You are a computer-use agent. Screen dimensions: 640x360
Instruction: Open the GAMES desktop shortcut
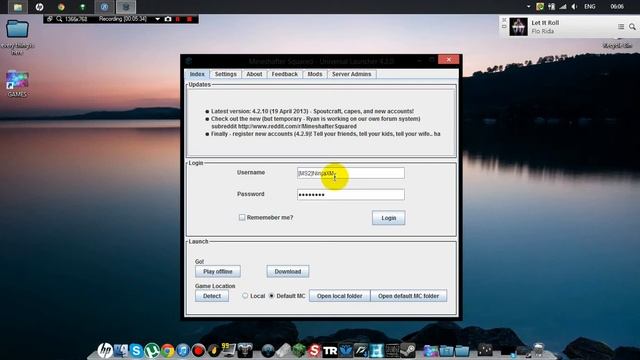17,84
